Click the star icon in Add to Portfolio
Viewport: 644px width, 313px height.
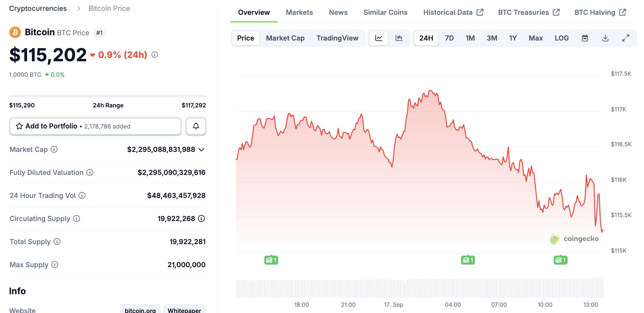pos(19,126)
